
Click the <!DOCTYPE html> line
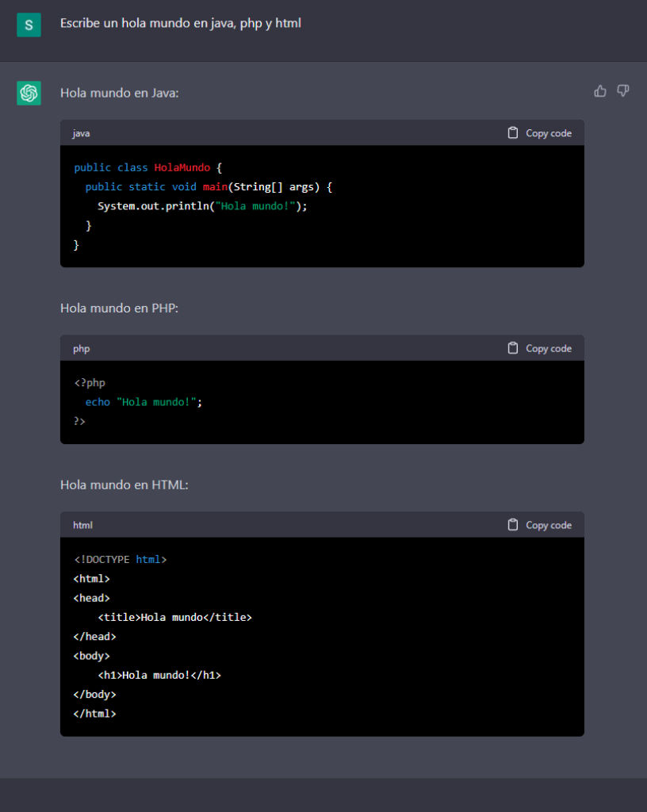pos(120,560)
